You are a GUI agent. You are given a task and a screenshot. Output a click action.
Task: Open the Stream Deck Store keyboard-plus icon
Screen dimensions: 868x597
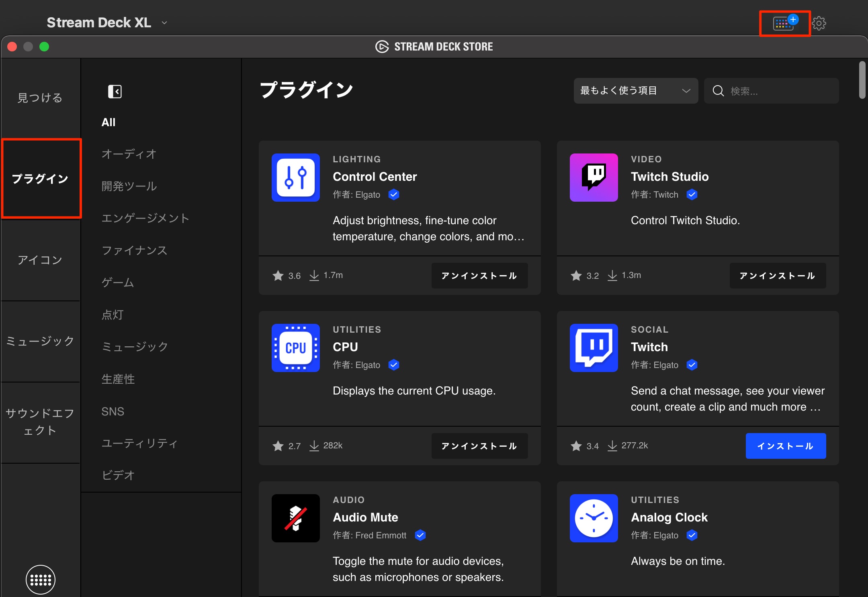(785, 23)
